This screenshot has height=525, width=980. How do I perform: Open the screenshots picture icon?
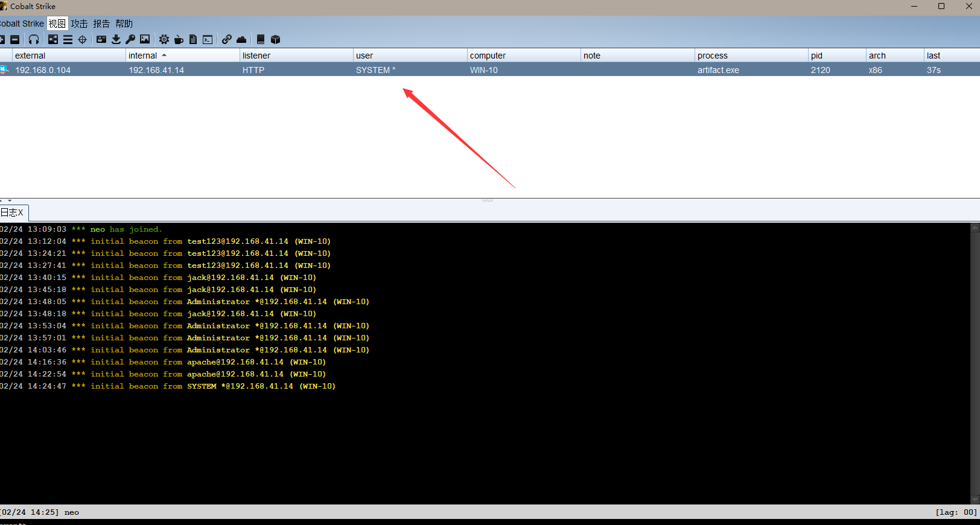[145, 39]
